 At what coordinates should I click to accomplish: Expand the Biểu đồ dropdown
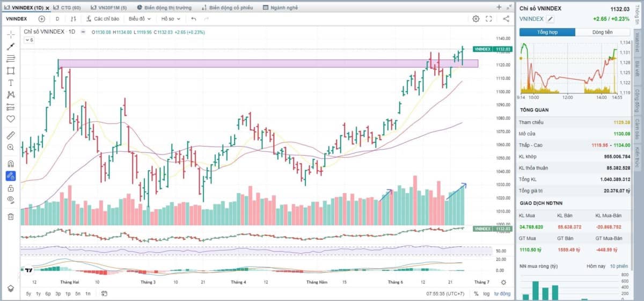pos(139,19)
